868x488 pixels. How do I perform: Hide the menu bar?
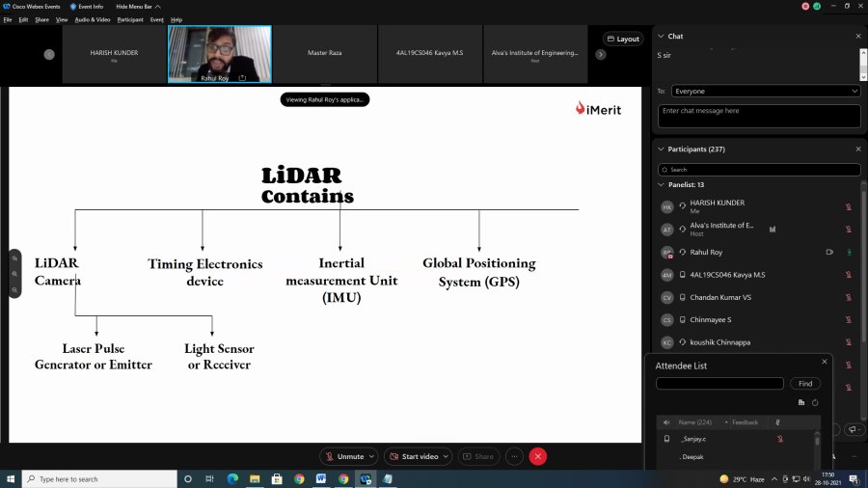[134, 6]
